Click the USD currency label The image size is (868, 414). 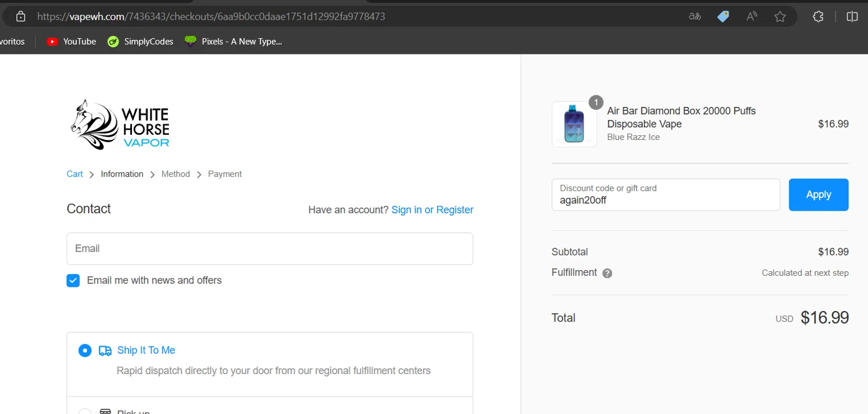(784, 319)
